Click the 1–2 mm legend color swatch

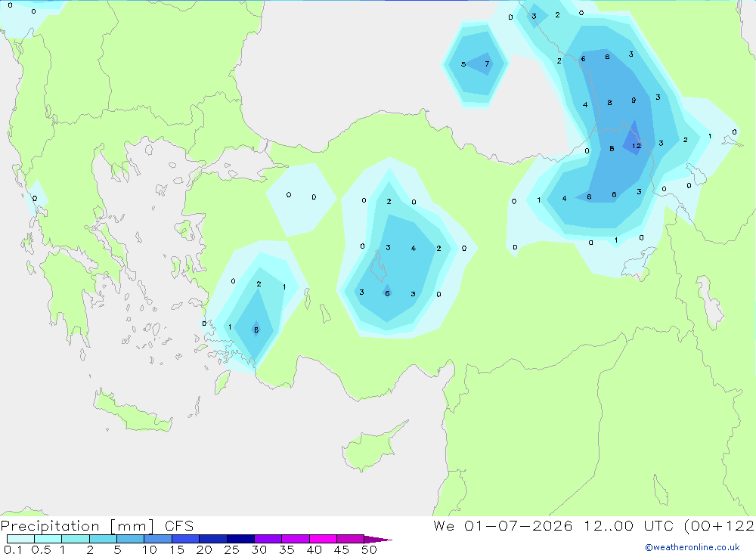click(75, 539)
